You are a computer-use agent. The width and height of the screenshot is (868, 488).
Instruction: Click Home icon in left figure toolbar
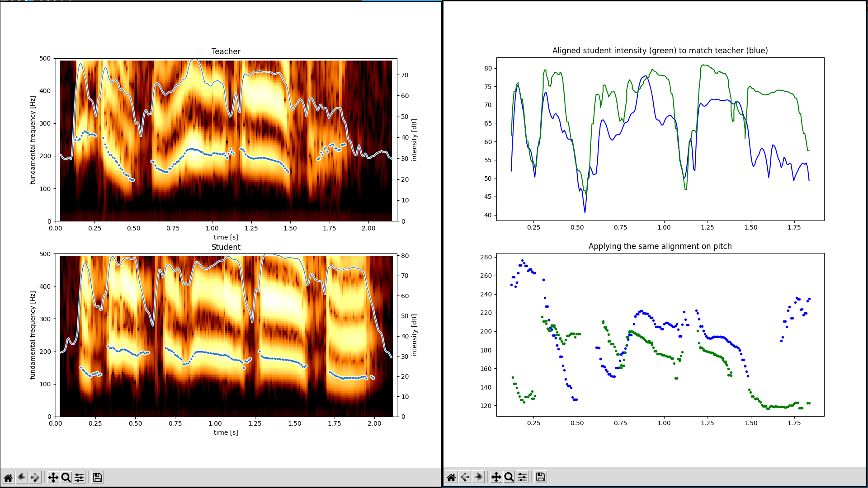pyautogui.click(x=8, y=478)
